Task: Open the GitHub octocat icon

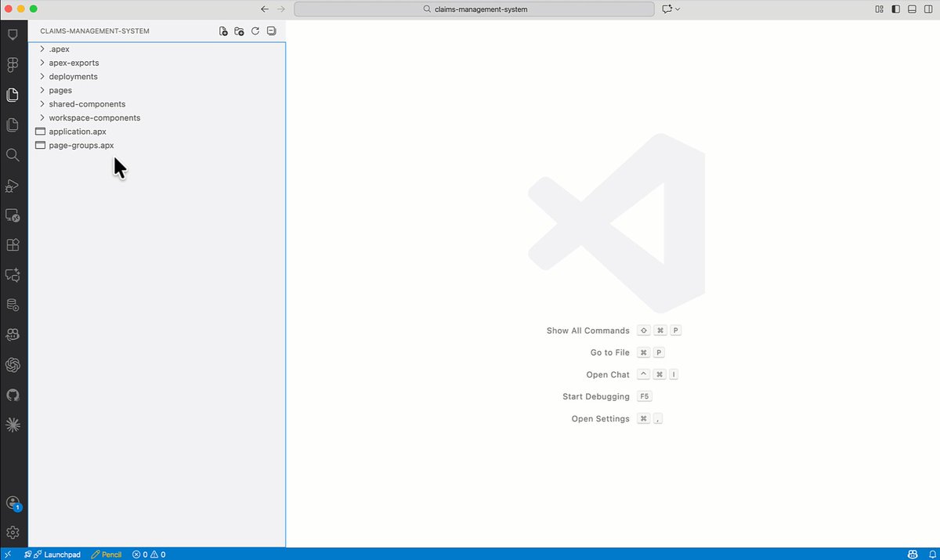Action: 13,395
